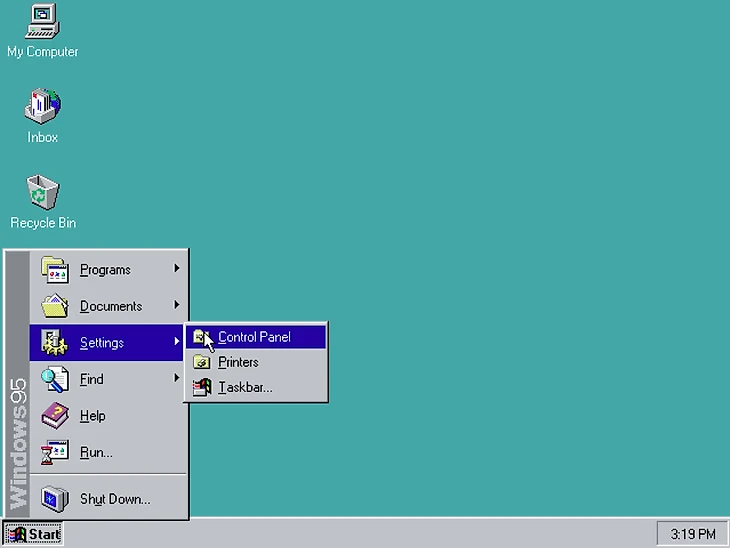Viewport: 730px width, 548px height.
Task: Select Run... from the Start menu
Action: (108, 452)
